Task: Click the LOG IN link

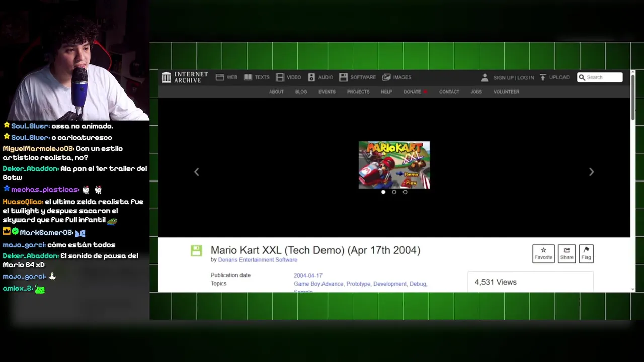Action: tap(526, 78)
